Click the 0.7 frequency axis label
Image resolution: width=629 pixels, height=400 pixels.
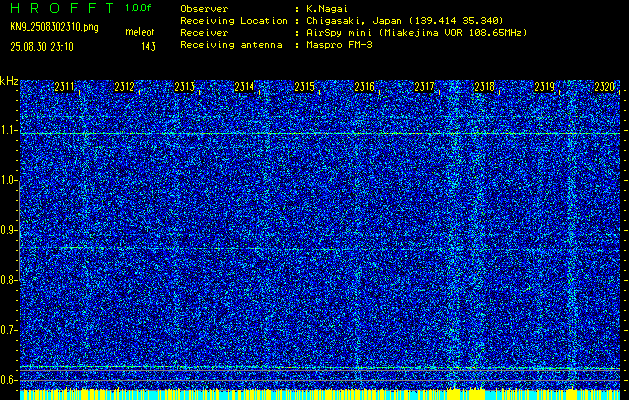tap(7, 330)
